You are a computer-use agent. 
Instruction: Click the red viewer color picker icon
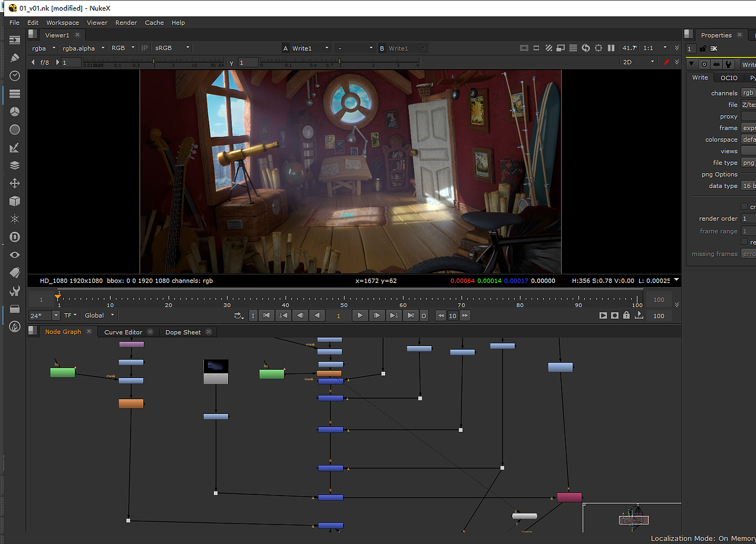click(667, 62)
